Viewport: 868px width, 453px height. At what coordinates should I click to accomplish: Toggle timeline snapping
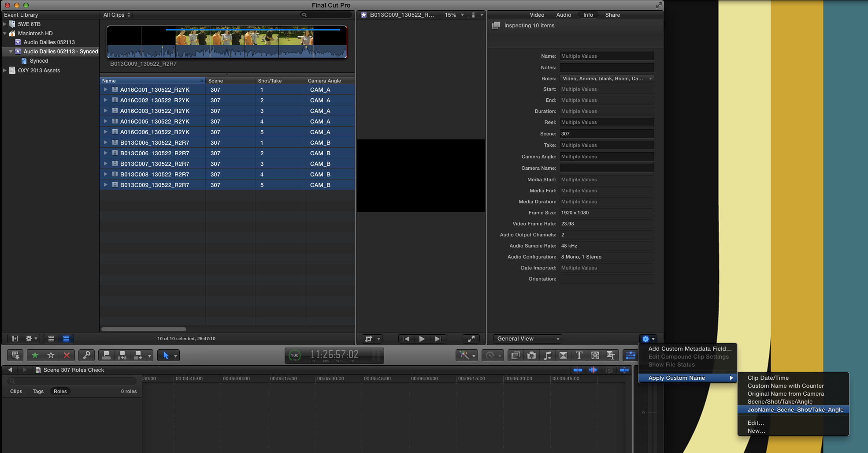pos(624,370)
